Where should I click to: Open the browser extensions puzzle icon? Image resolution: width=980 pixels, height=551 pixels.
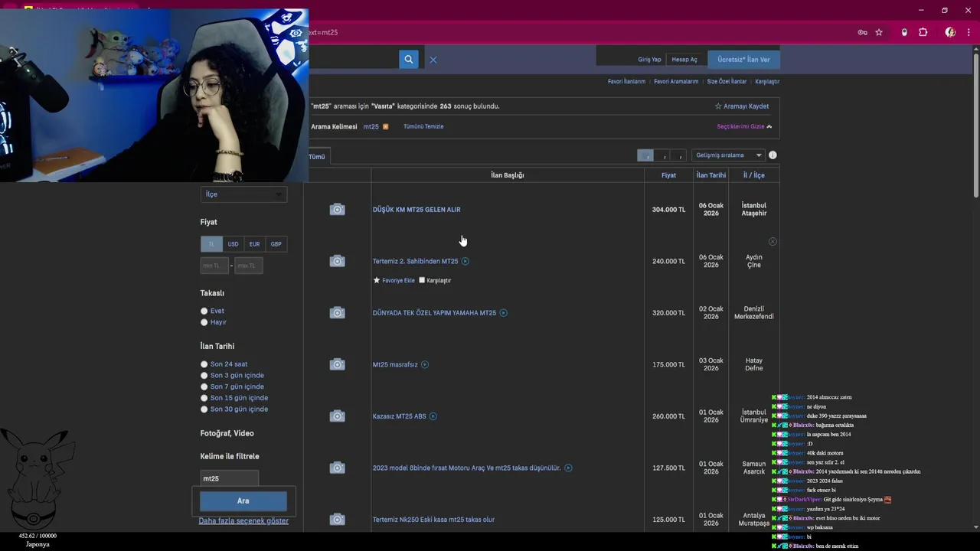pos(923,32)
